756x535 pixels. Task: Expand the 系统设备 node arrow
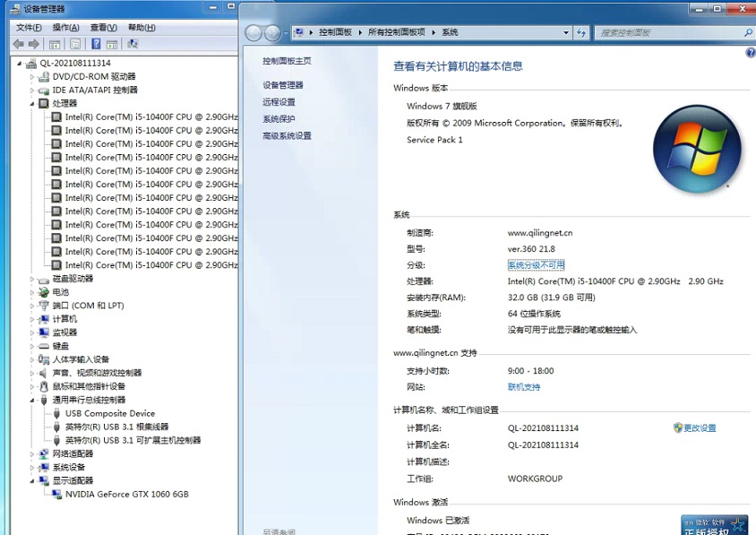pyautogui.click(x=32, y=468)
